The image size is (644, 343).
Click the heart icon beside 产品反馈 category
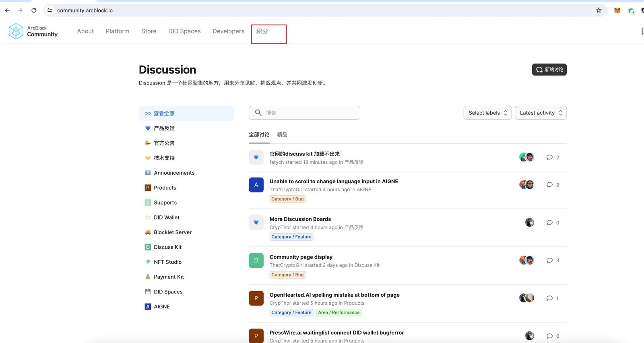(148, 128)
